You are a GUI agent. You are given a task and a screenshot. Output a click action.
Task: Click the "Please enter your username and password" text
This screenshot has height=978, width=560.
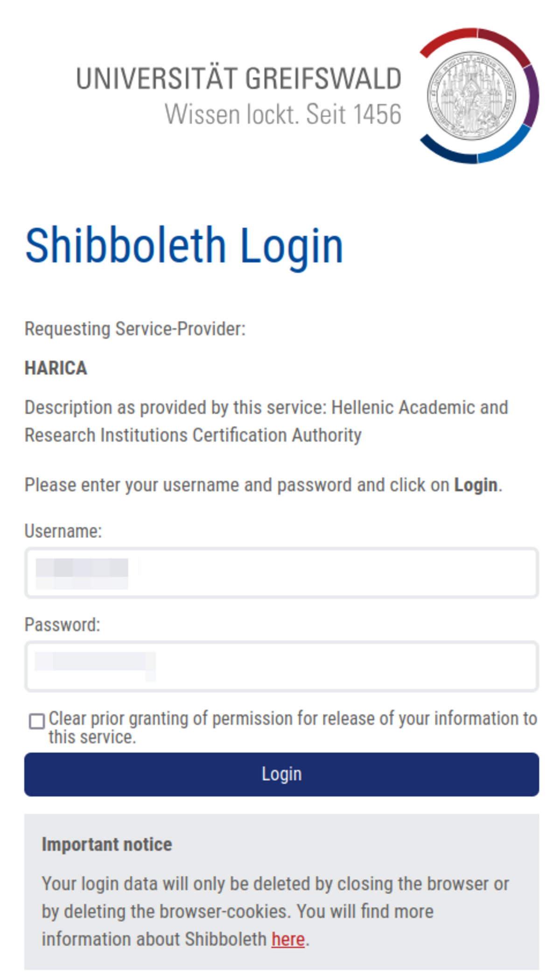pos(238,485)
